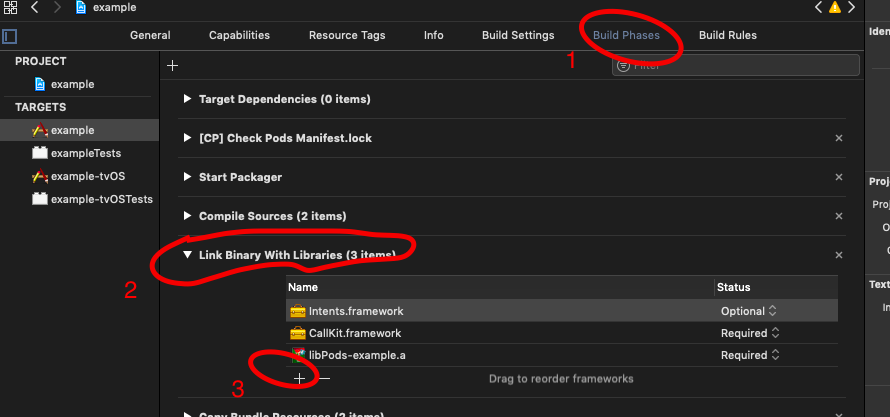Add a library with the plus button
The width and height of the screenshot is (890, 417).
coord(299,378)
